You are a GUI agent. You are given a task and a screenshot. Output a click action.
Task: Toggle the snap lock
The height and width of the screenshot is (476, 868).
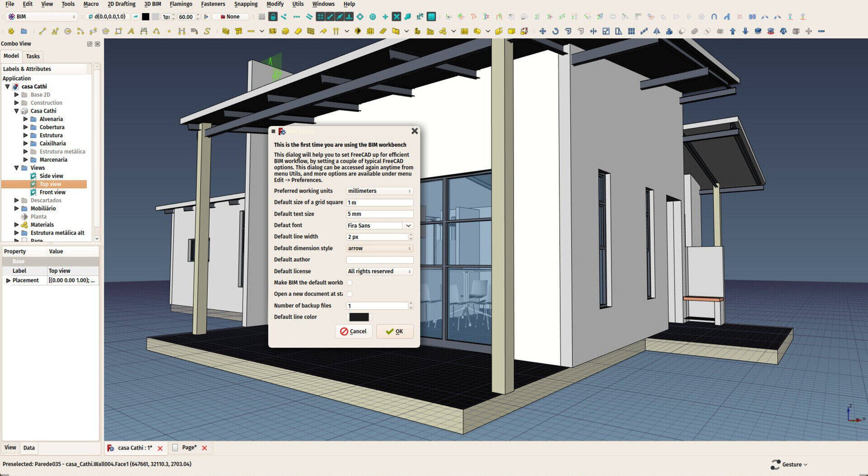273,17
